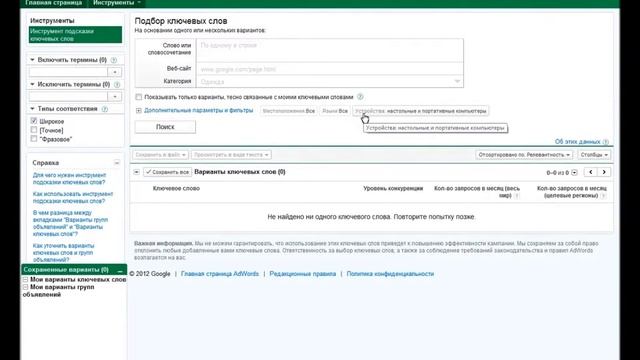The width and height of the screenshot is (640, 360).
Task: Click the Местоположения: Все filter
Action: coord(289,111)
